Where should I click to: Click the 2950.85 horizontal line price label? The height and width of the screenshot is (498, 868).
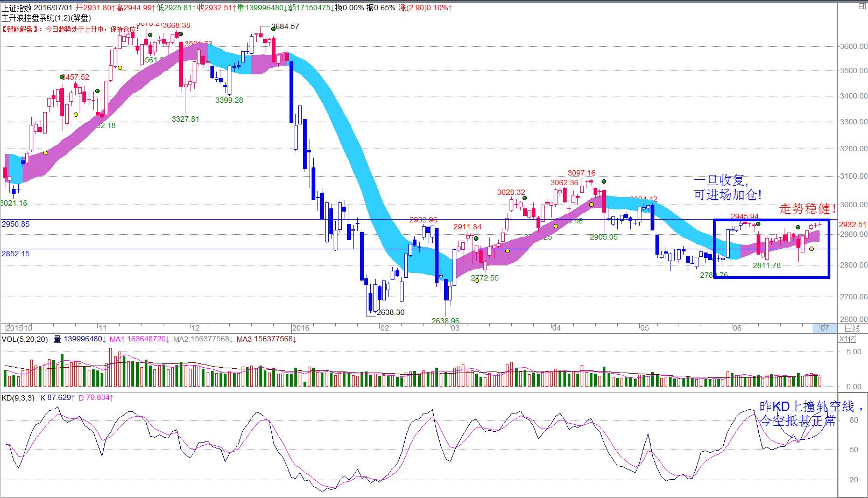pos(16,224)
